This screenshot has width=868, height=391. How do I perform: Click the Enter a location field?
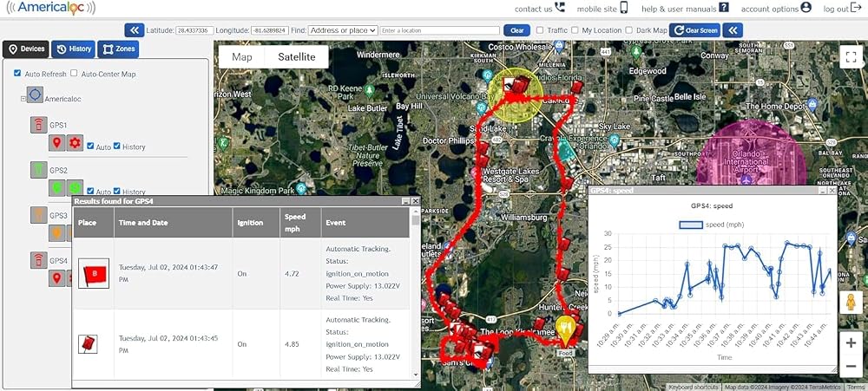pos(440,30)
